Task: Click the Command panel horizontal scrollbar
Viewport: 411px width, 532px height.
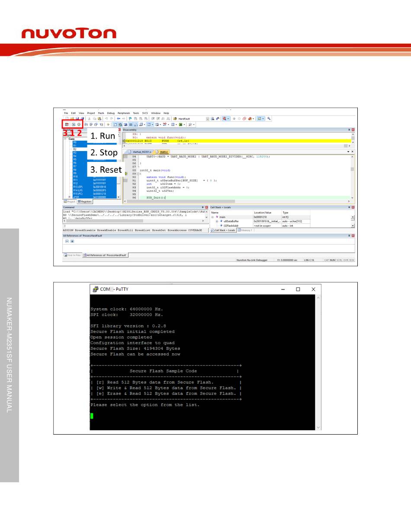Action: click(134, 221)
